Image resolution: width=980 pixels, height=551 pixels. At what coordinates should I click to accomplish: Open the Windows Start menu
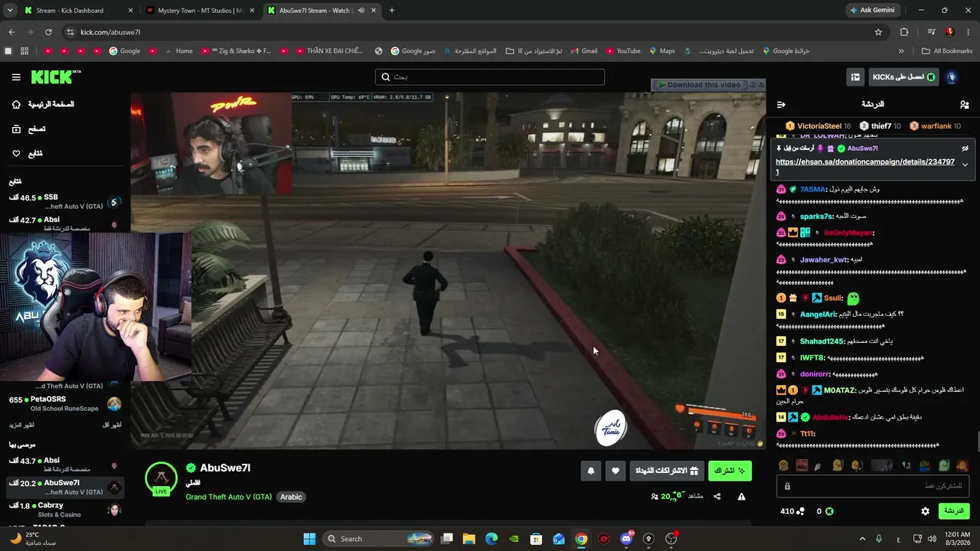click(x=309, y=539)
